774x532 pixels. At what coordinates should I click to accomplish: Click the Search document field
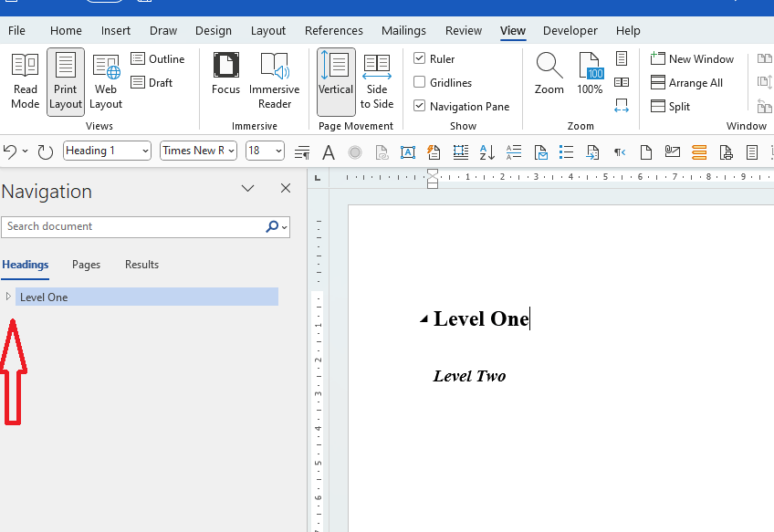pos(133,226)
